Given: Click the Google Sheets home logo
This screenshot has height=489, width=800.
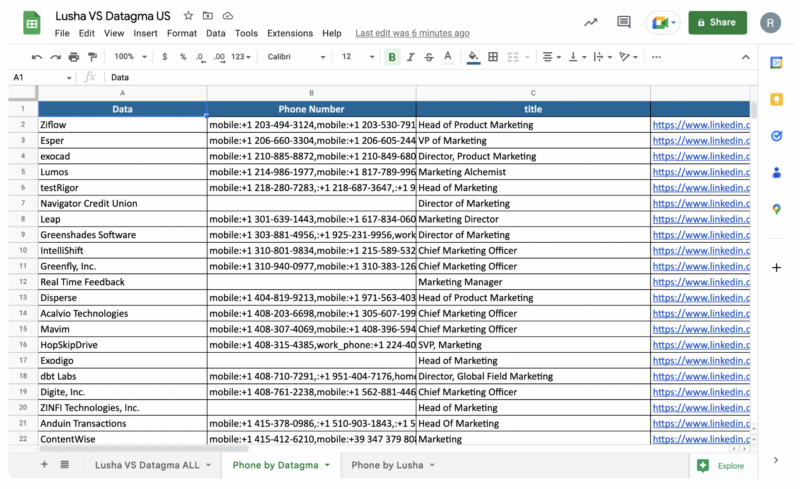Looking at the screenshot, I should pos(32,23).
